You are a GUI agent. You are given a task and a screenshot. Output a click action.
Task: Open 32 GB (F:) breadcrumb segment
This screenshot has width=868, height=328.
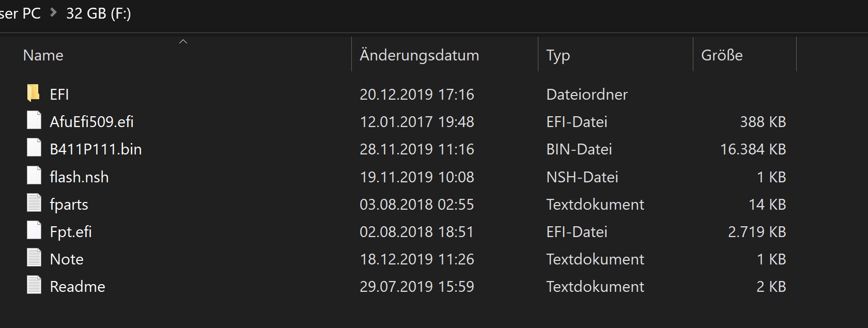[98, 13]
